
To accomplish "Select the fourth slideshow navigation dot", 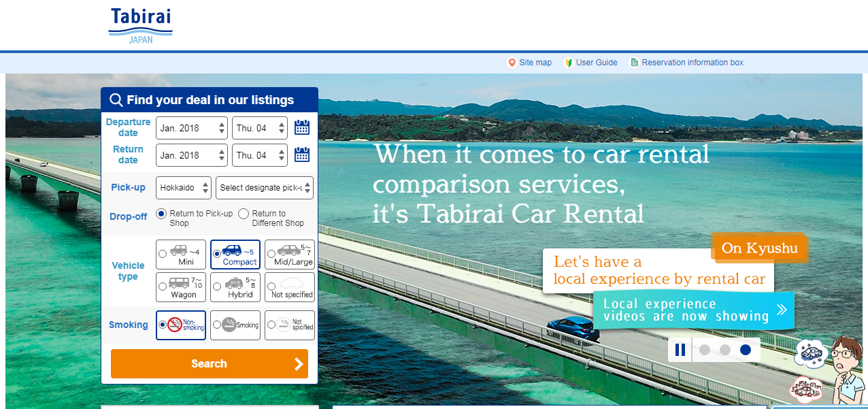I will point(745,349).
